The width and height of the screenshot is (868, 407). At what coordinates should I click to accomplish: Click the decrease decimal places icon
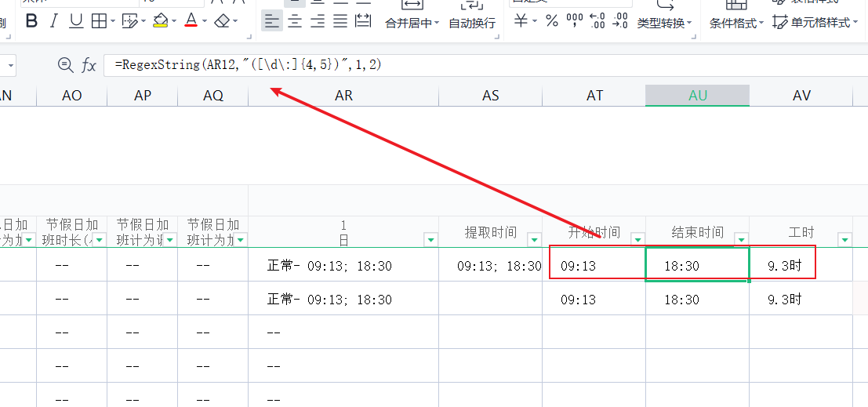point(620,22)
